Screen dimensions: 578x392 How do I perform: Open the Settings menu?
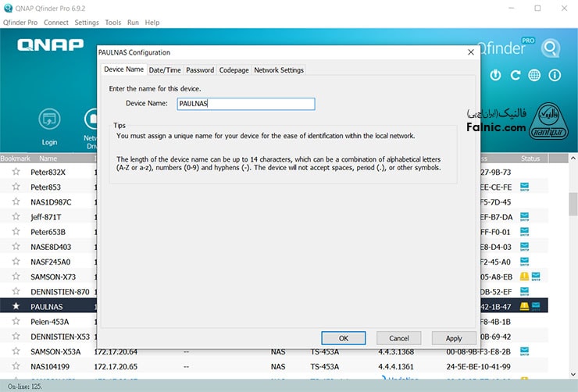point(86,23)
